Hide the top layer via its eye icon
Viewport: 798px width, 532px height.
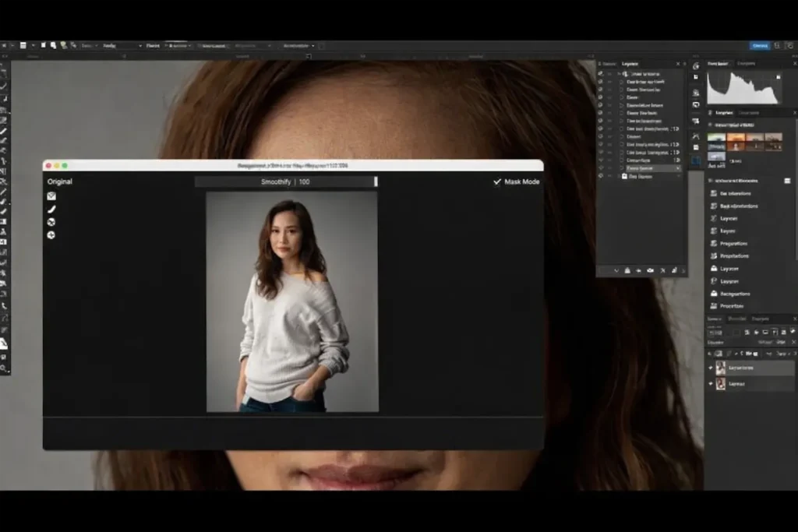pyautogui.click(x=600, y=73)
